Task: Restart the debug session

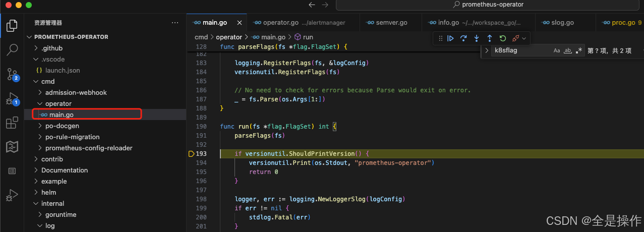Action: coord(503,38)
